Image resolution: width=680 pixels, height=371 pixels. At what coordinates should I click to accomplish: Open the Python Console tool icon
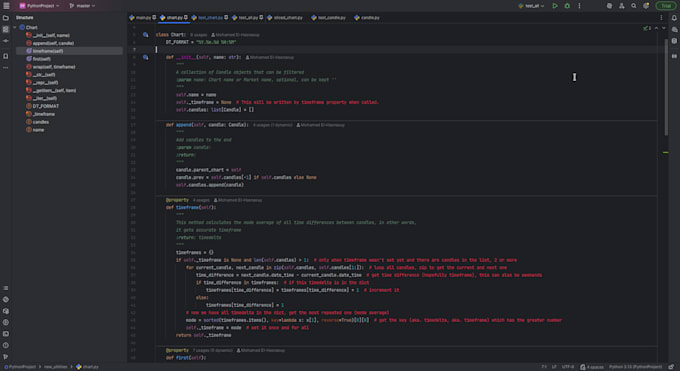point(6,299)
